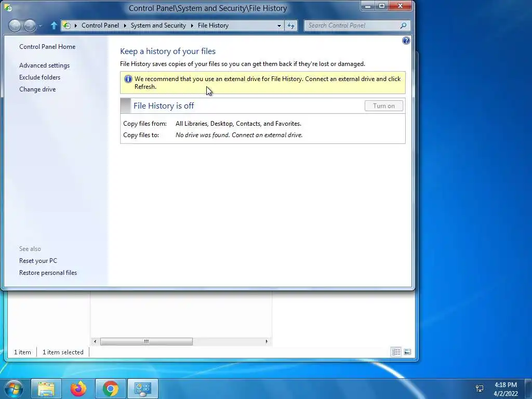The width and height of the screenshot is (532, 399).
Task: Open File Explorer from the taskbar
Action: pos(46,389)
